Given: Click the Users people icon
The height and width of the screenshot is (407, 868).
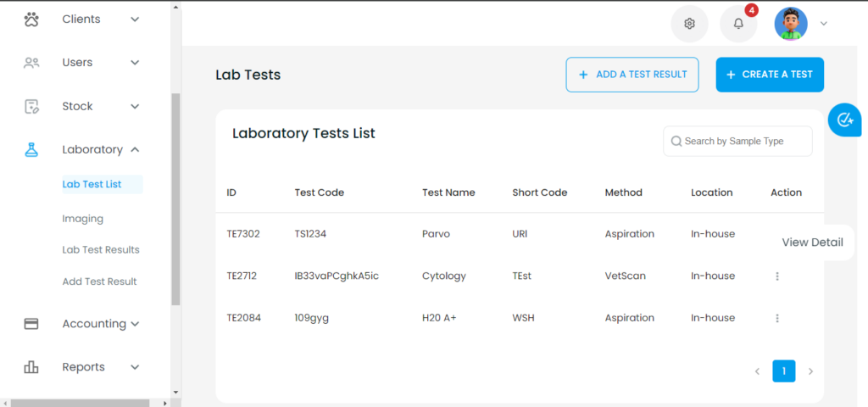Looking at the screenshot, I should click(x=31, y=63).
